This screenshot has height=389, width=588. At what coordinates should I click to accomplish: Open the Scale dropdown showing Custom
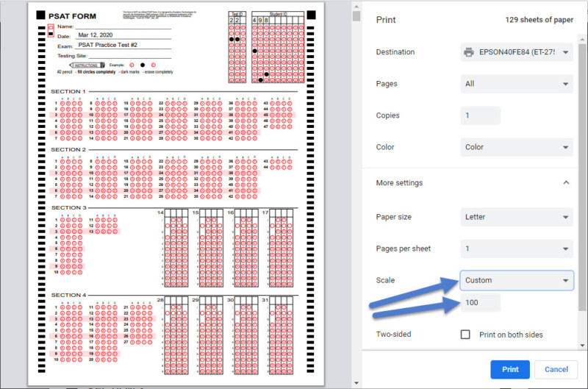coord(517,280)
